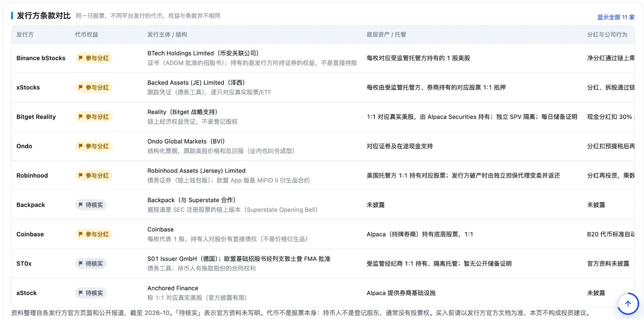Click Anchored Finance entity text
This screenshot has height=319, width=644.
click(173, 288)
